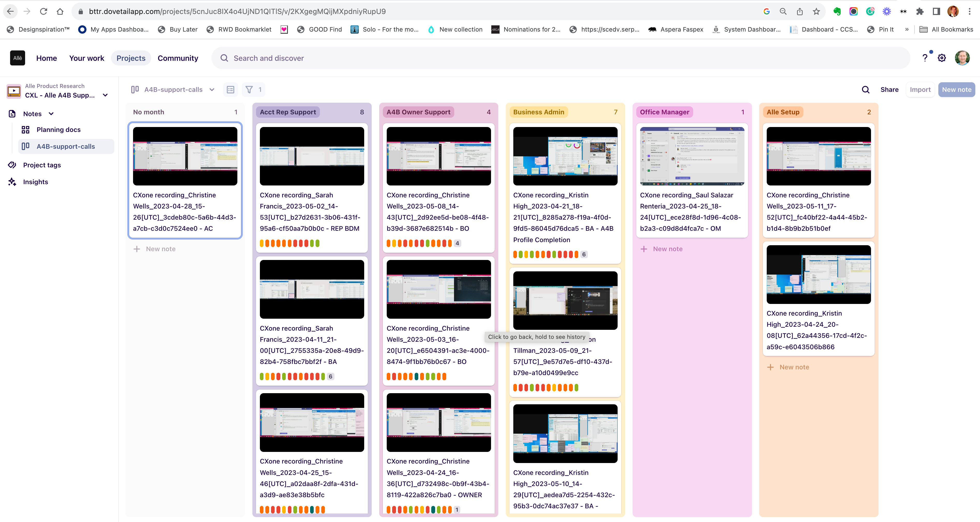Open Insights in sidebar

(x=35, y=182)
